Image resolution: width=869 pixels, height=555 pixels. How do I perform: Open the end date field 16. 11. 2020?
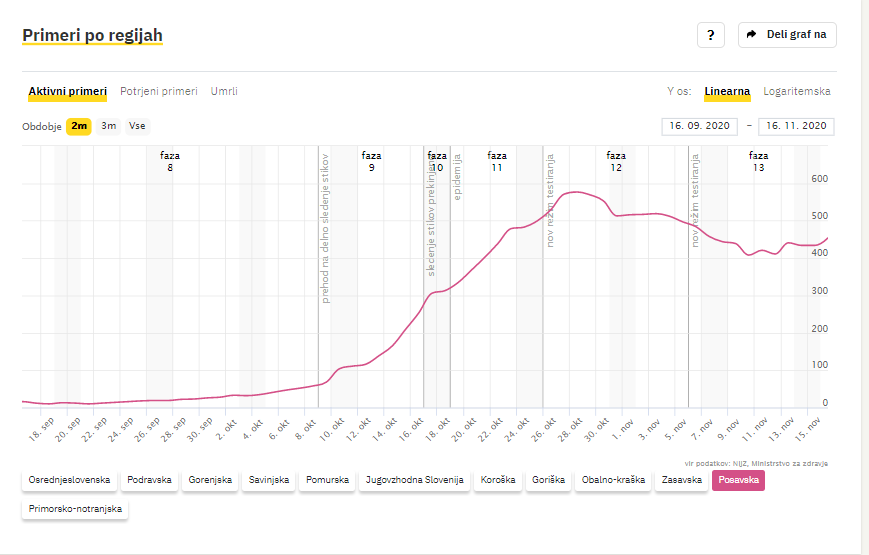796,126
